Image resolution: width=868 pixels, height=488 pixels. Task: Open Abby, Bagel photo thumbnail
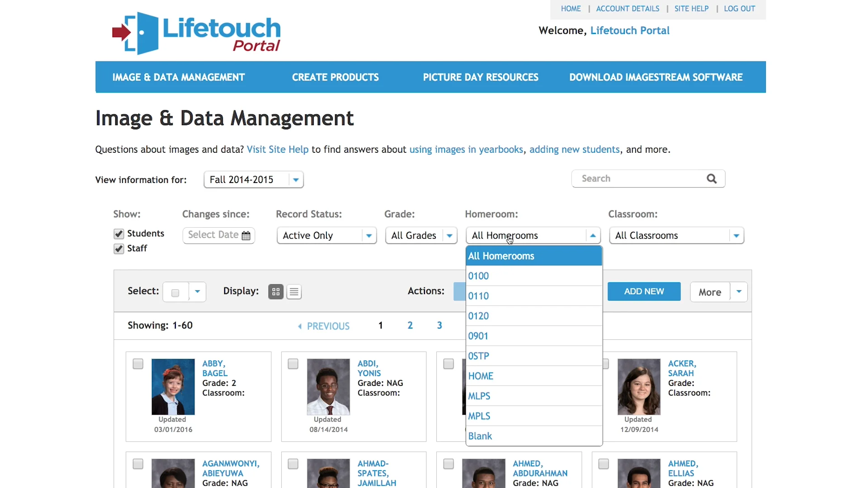tap(173, 387)
